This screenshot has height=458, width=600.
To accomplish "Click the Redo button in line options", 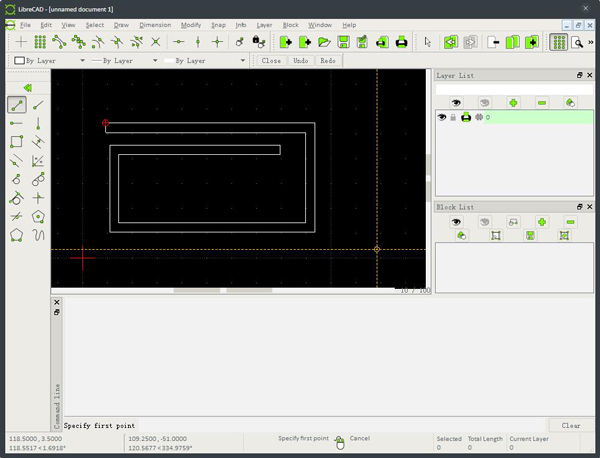I will (328, 60).
